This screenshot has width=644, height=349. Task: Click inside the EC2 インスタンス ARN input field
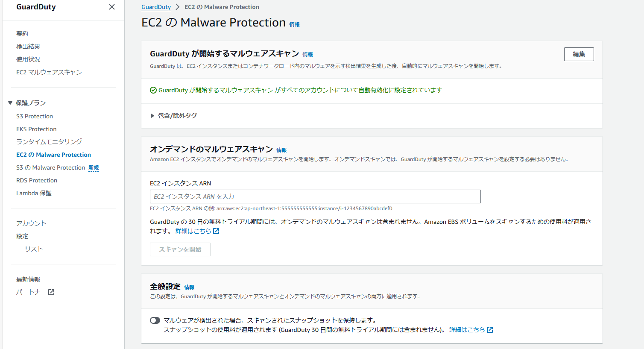coord(315,196)
